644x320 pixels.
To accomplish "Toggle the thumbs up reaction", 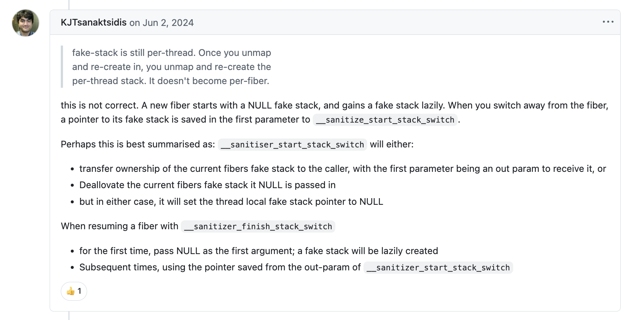I will point(74,291).
